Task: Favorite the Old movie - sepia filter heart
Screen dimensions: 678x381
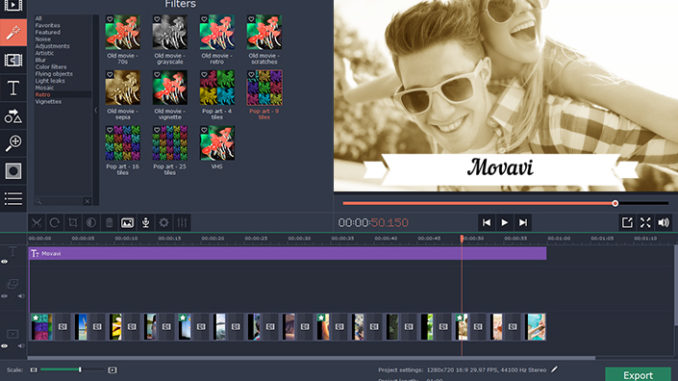Action: pos(110,74)
